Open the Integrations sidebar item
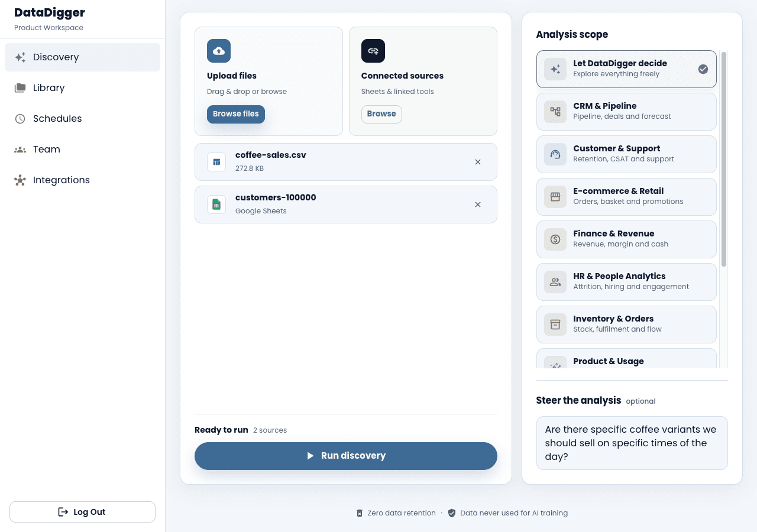 pyautogui.click(x=82, y=180)
